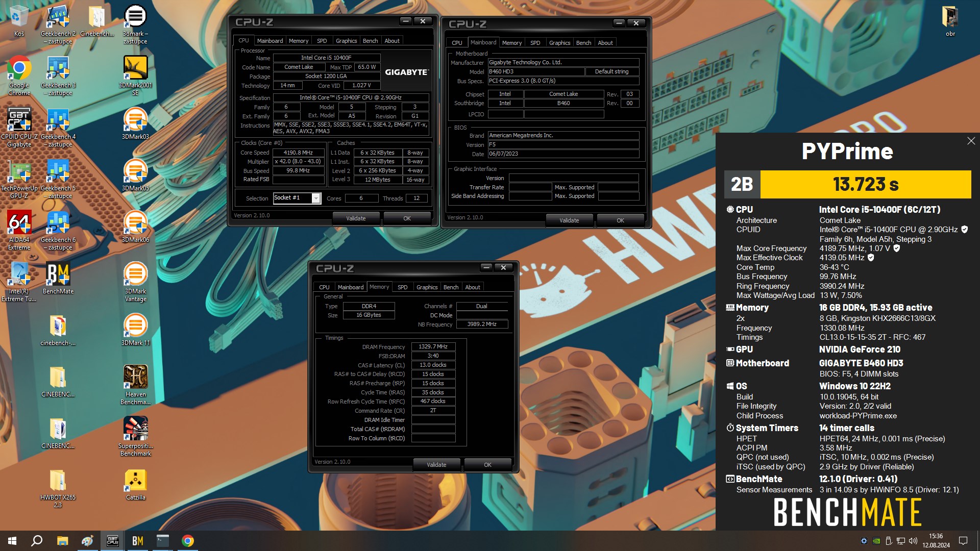
Task: Open Geekbench 4 shortcut icon
Action: tap(58, 128)
